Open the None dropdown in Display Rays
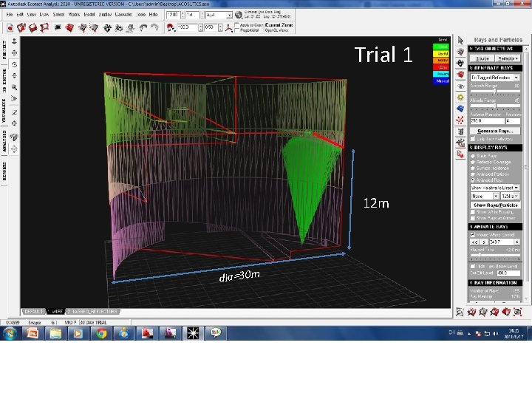Viewport: 532px width, 399px height. click(x=485, y=196)
